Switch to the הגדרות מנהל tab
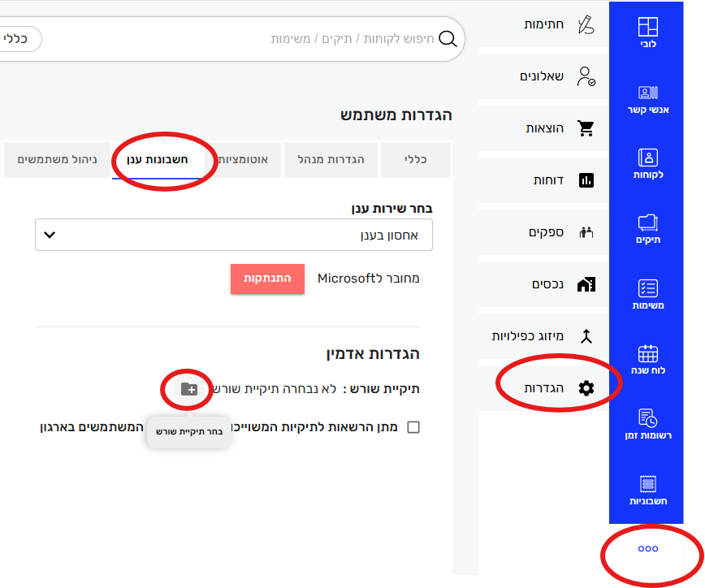The height and width of the screenshot is (588, 705). 331,160
